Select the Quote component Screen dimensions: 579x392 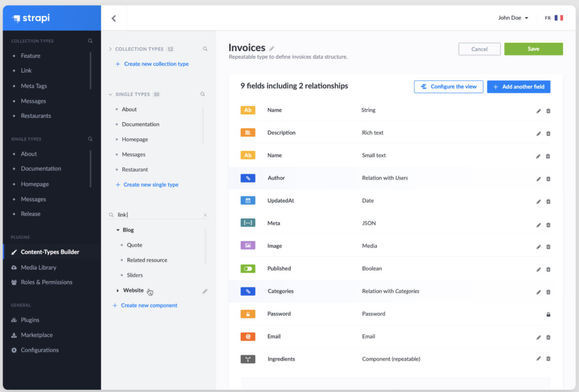(135, 245)
